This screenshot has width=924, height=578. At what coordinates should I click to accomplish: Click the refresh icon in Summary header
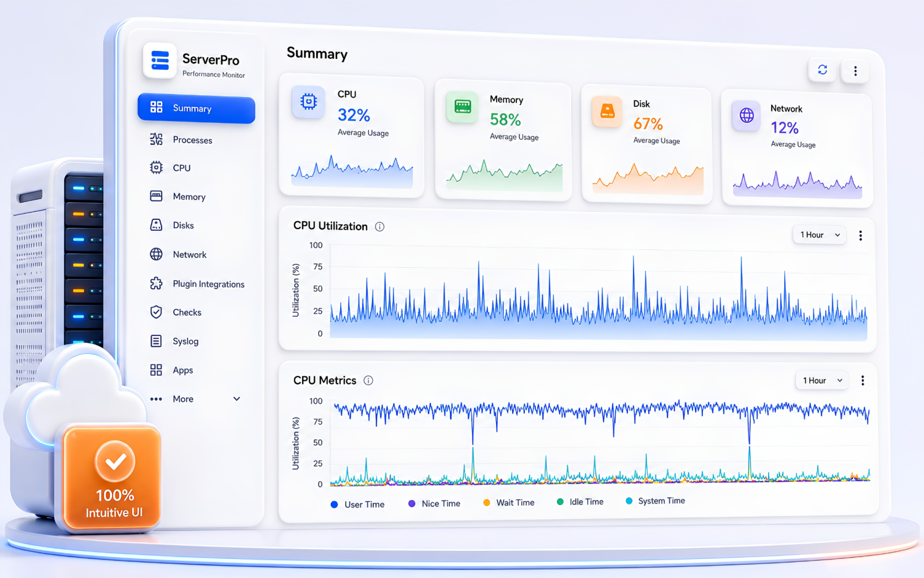822,70
